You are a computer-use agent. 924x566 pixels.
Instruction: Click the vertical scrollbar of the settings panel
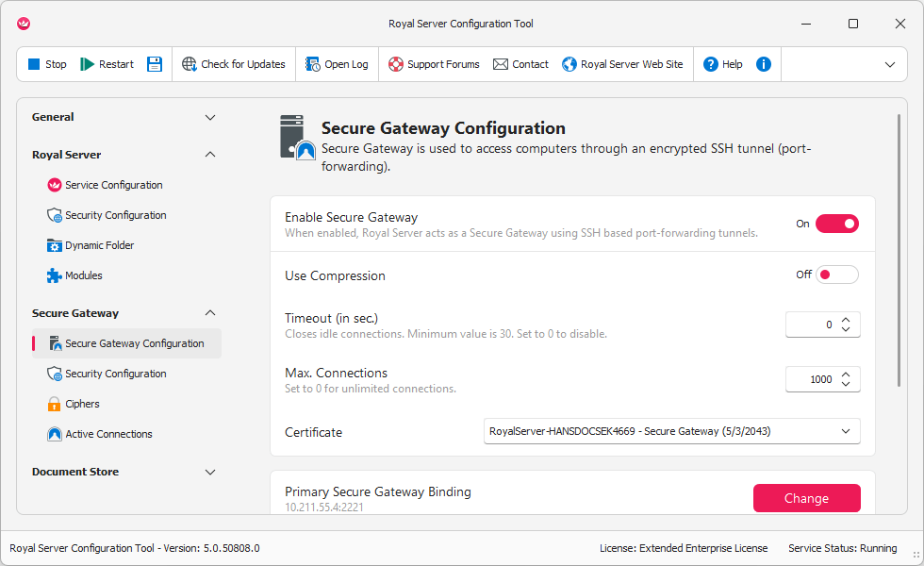(899, 251)
